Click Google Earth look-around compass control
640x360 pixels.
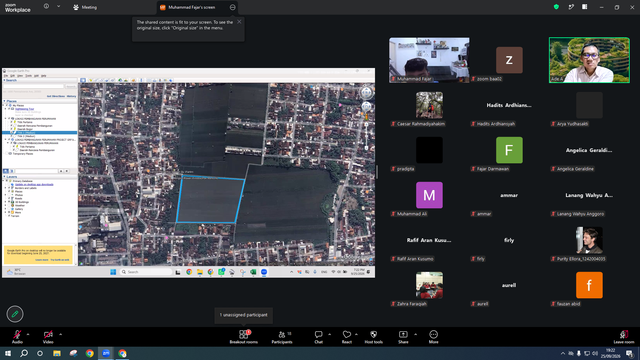366,93
